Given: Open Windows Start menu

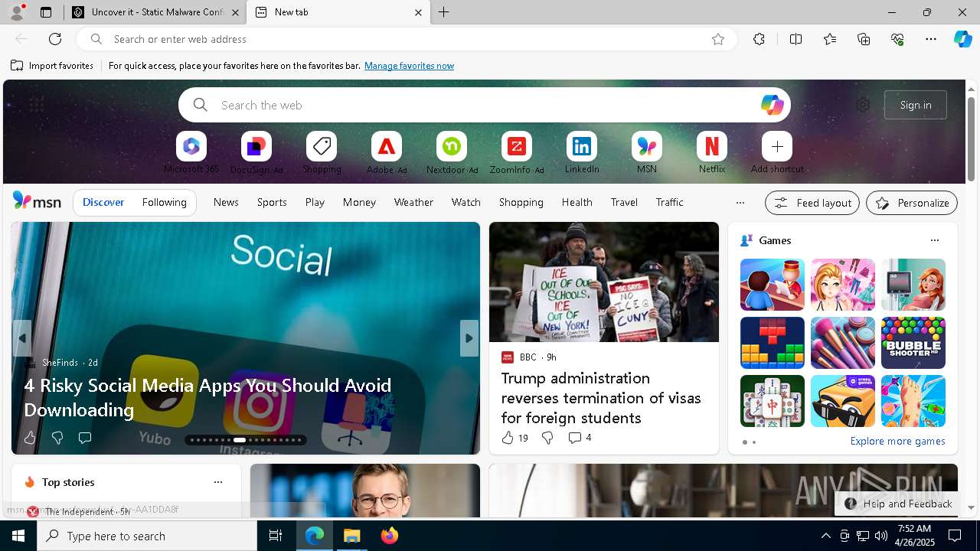Looking at the screenshot, I should pyautogui.click(x=18, y=536).
